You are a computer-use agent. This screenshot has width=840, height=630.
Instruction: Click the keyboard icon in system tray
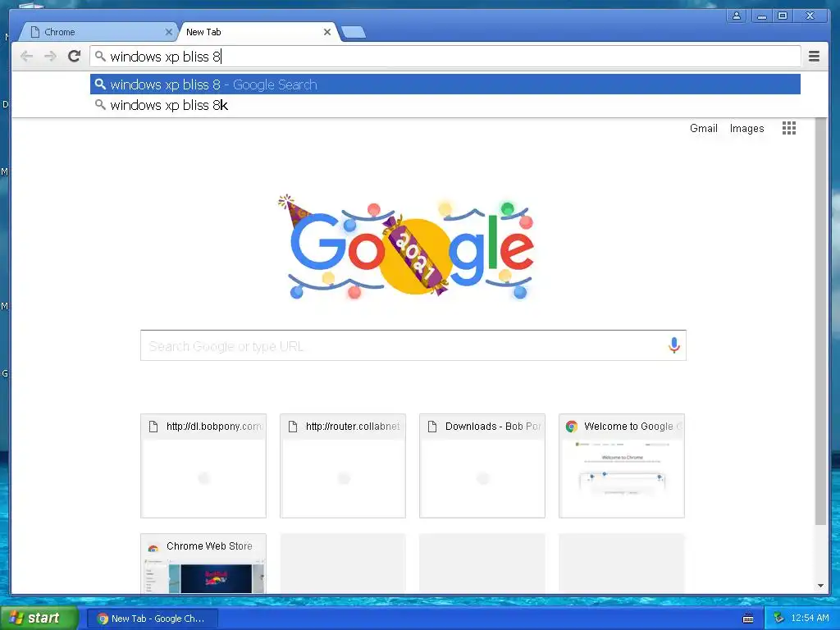coord(748,619)
